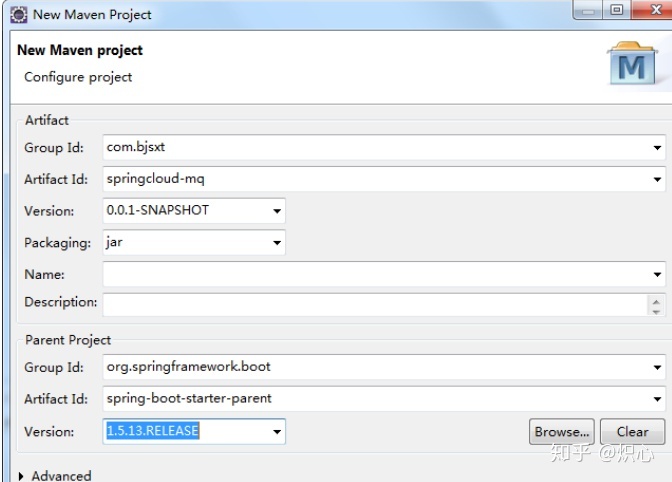Click the 'New Maven project' heading
672x482 pixels.
click(80, 50)
